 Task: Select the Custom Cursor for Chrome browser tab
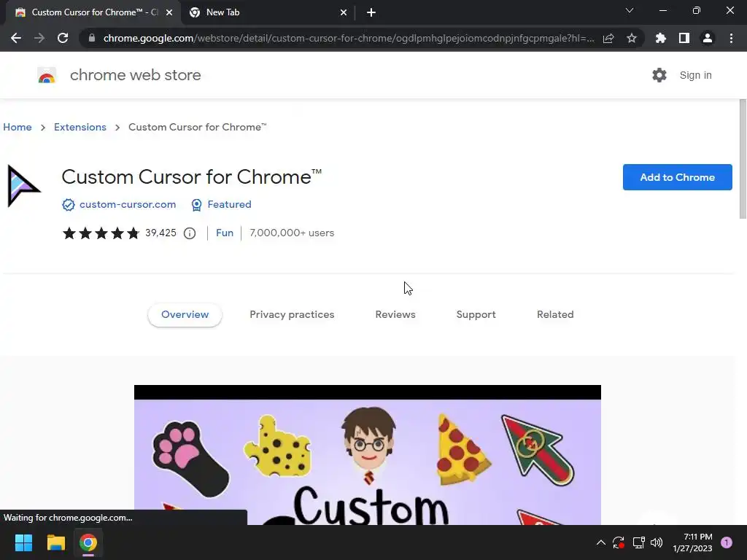(x=93, y=12)
